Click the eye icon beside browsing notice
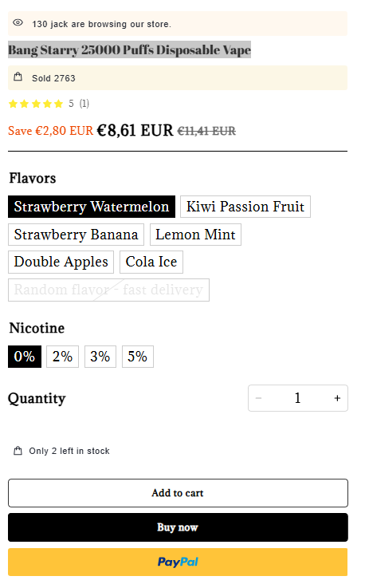Screen dimensions: 365x588 tap(18, 22)
